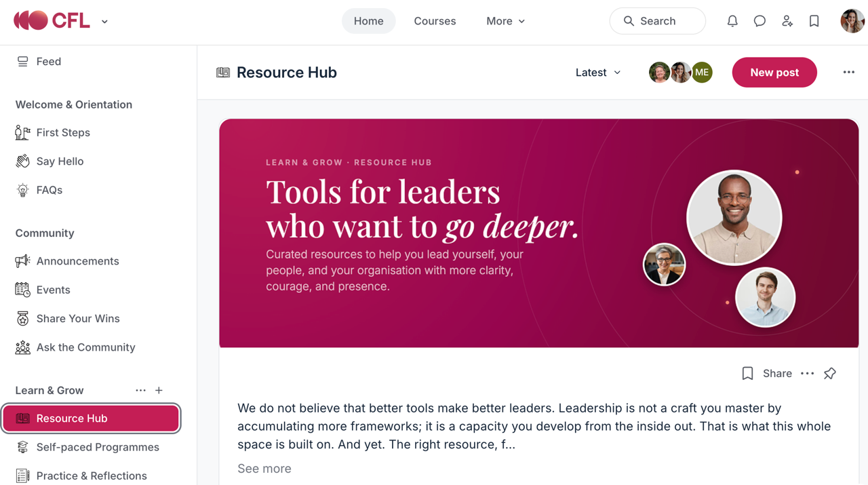Share the pinned post
Image resolution: width=868 pixels, height=485 pixels.
(x=777, y=374)
